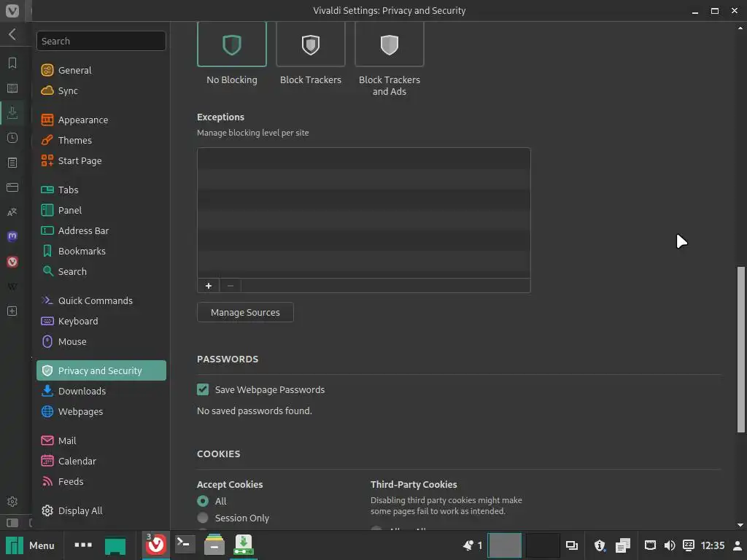Select Session Only cookies option
Screen dimensions: 747x560
(x=203, y=518)
